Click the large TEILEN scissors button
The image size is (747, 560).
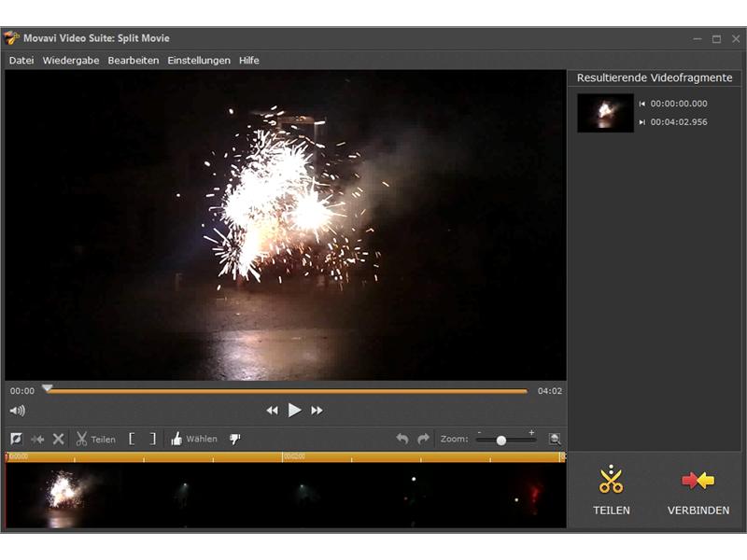[612, 490]
